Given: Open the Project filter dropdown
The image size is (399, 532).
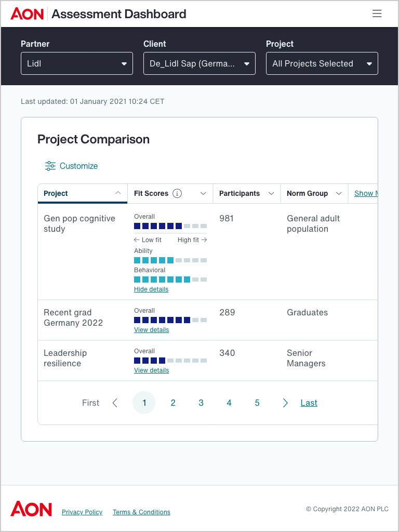Looking at the screenshot, I should coord(322,63).
